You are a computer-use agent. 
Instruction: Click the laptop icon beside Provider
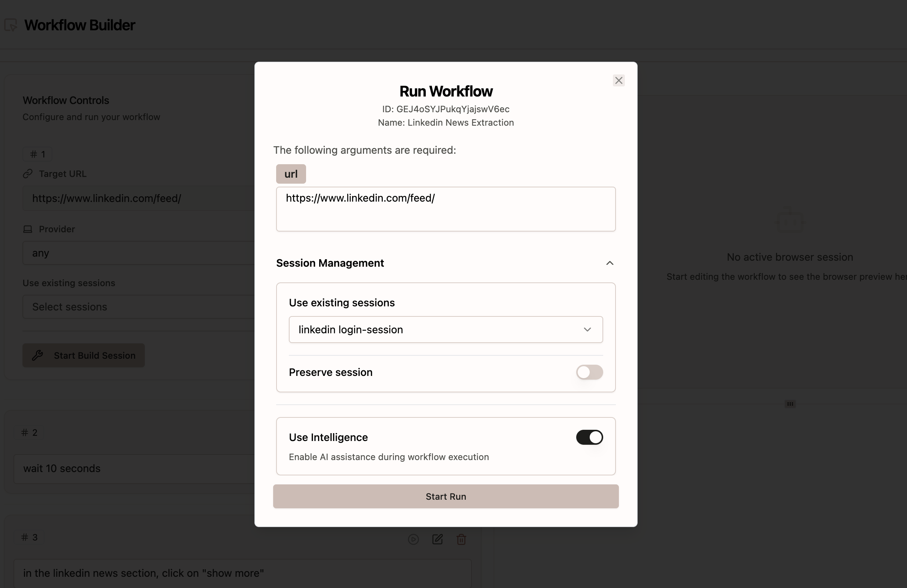tap(27, 229)
